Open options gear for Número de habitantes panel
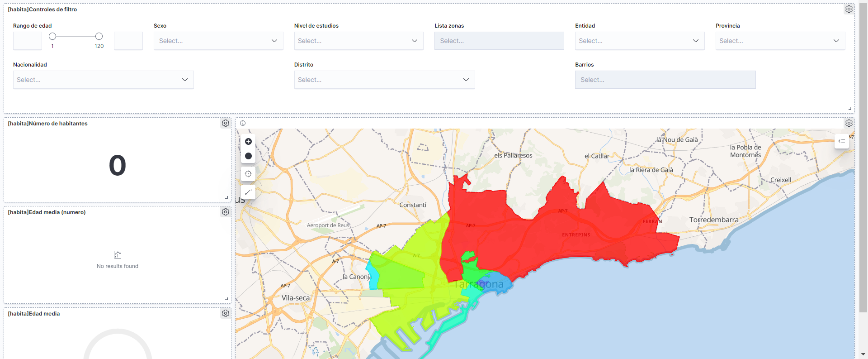The image size is (868, 359). tap(225, 123)
